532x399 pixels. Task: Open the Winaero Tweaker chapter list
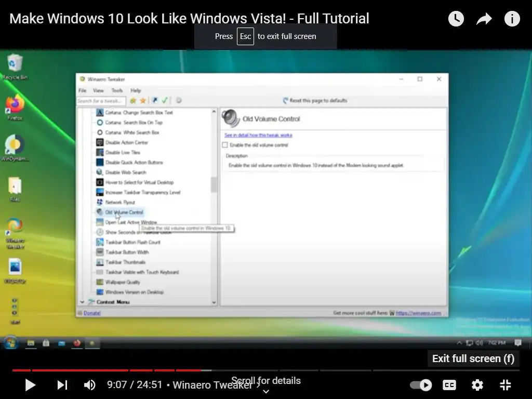[x=216, y=385]
